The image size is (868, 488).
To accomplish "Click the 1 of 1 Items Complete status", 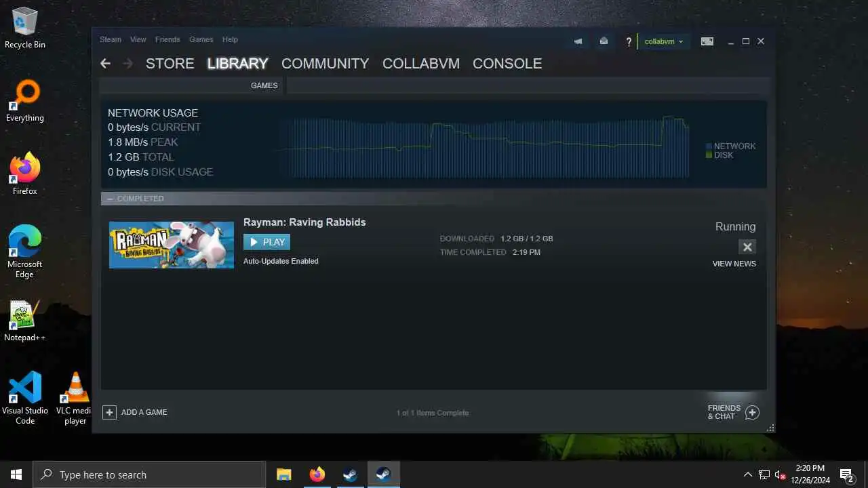I will coord(433,413).
